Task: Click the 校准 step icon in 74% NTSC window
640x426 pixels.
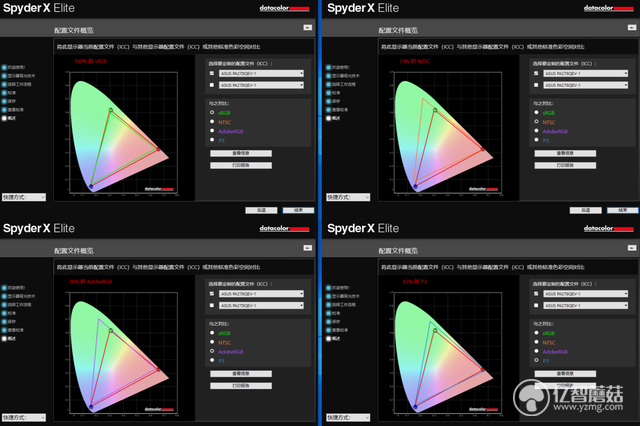Action: pos(328,93)
